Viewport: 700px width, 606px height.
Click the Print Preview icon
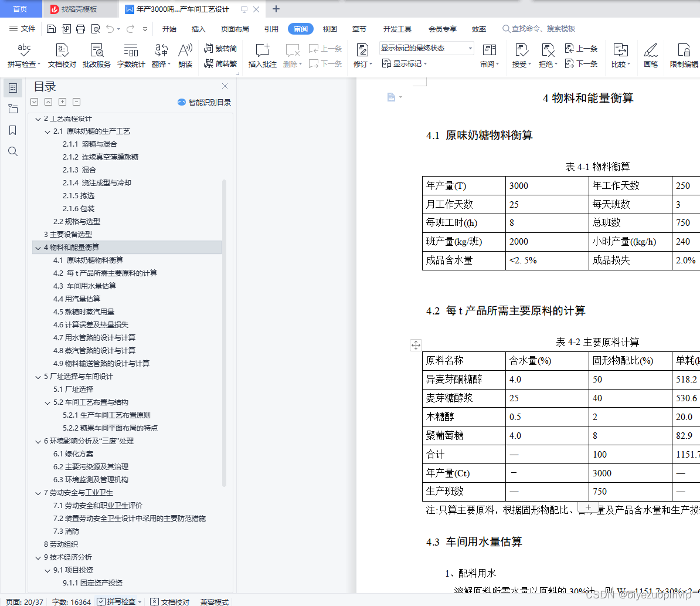(96, 29)
